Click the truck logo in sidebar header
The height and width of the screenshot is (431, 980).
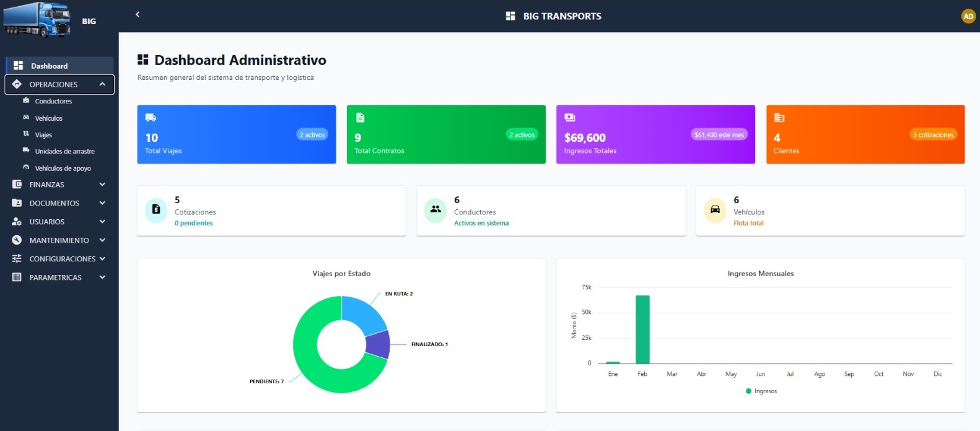pos(37,19)
